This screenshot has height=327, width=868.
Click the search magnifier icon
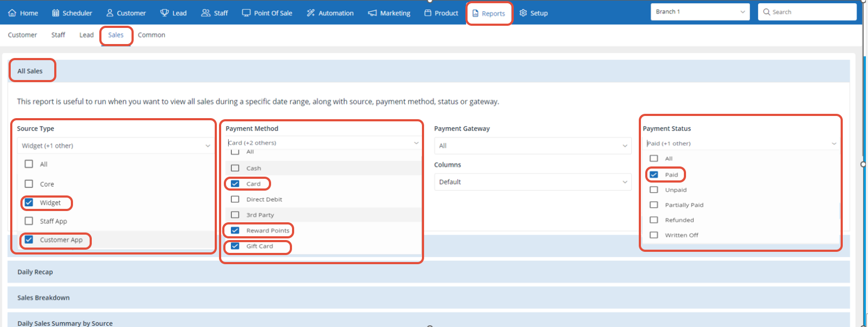pos(766,12)
